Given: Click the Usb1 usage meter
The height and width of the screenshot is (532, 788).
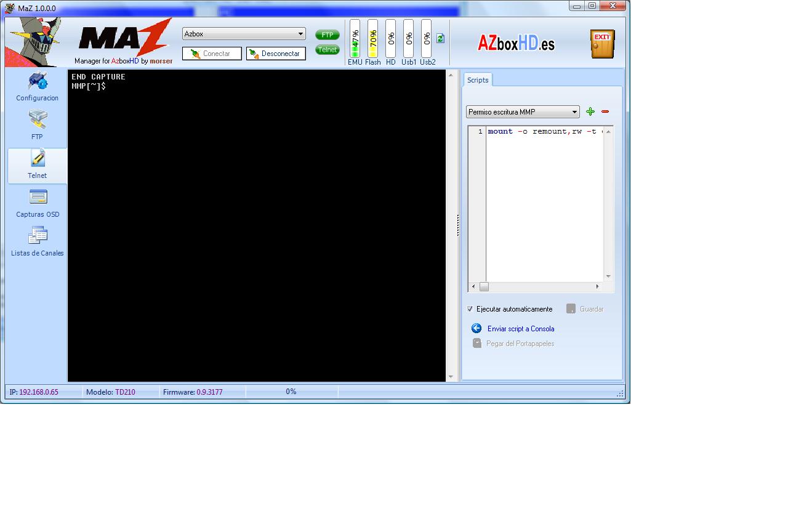Looking at the screenshot, I should [x=408, y=39].
